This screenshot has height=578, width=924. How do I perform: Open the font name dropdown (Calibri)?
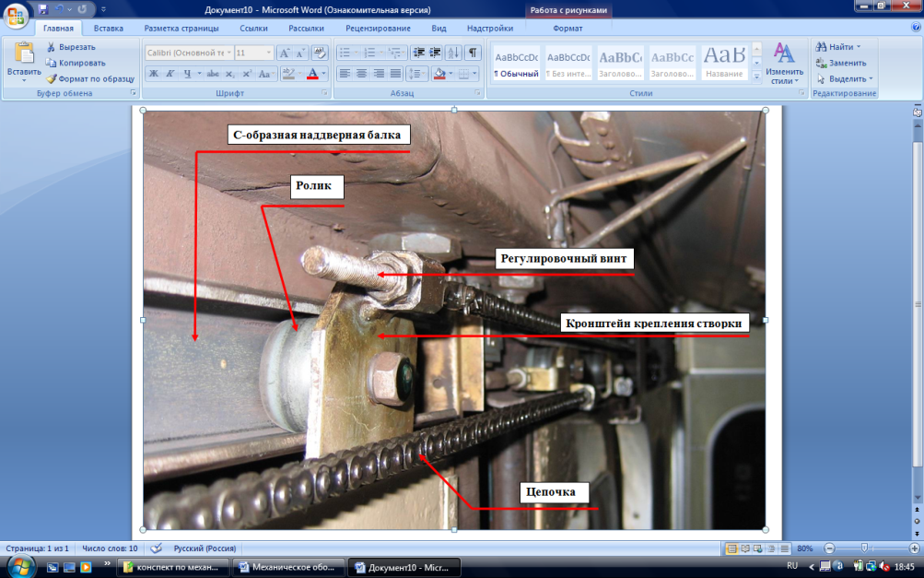tap(228, 53)
